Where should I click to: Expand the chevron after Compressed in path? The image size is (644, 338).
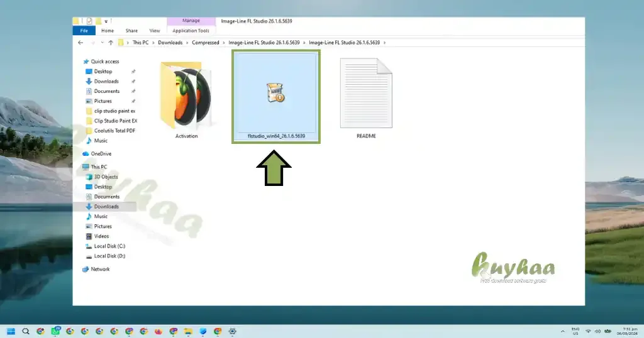tap(224, 43)
